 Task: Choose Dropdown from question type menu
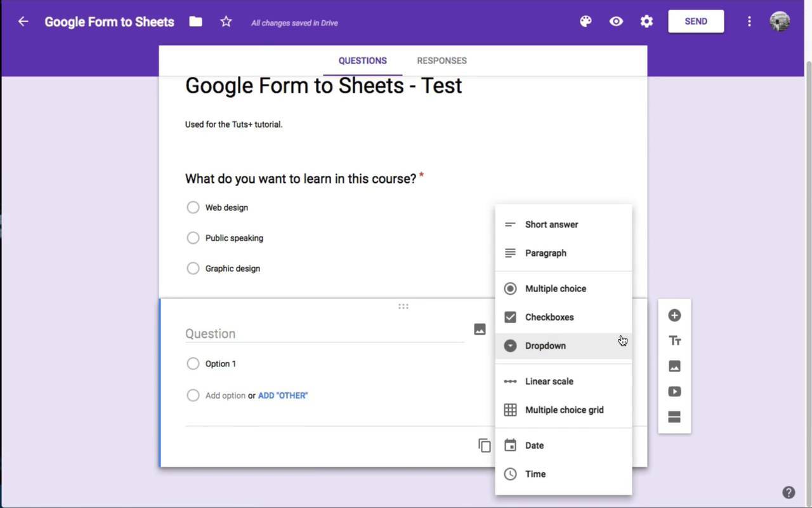pos(545,346)
